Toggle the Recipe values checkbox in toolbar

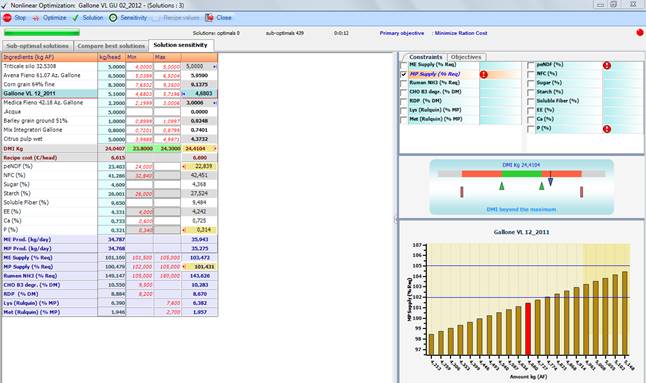click(156, 18)
